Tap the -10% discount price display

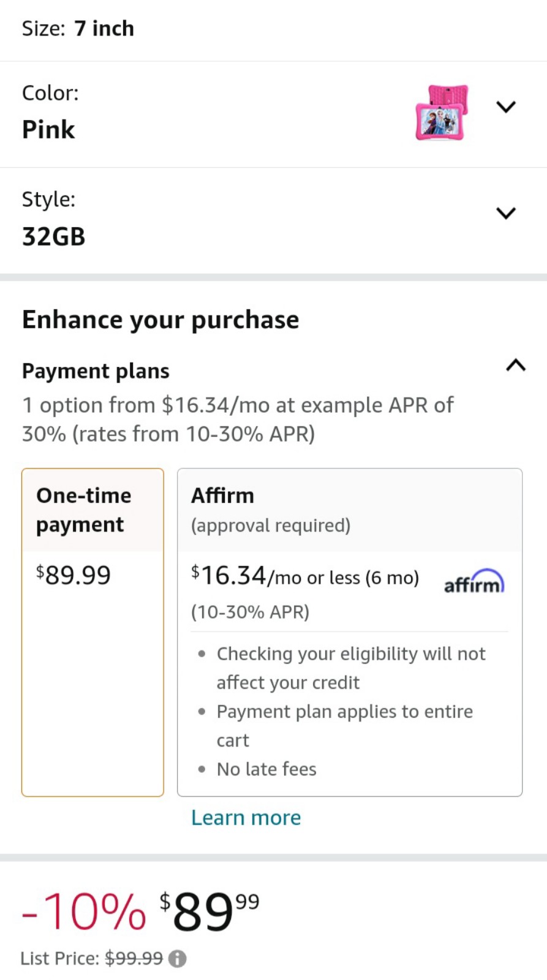click(x=140, y=912)
